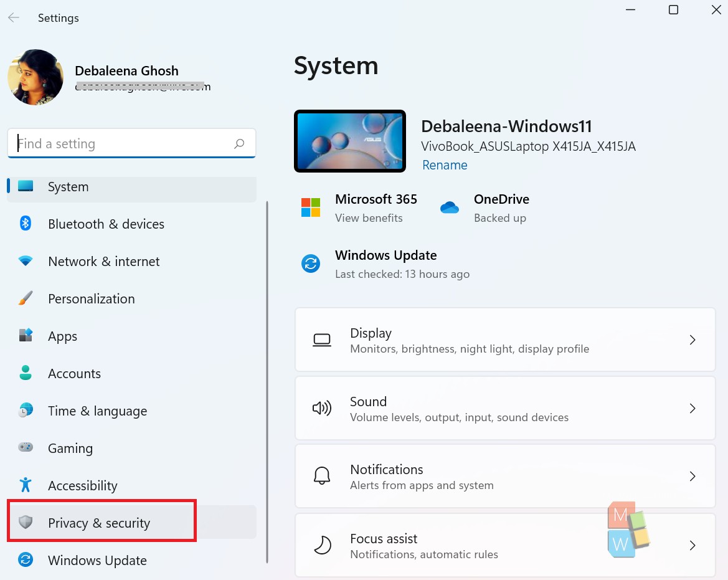Expand the Sound settings chevron
Viewport: 728px width, 580px height.
pos(693,408)
